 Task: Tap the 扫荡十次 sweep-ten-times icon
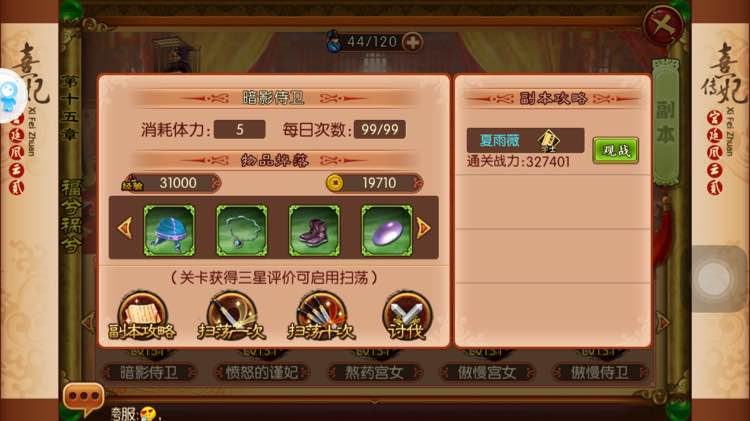point(321,316)
